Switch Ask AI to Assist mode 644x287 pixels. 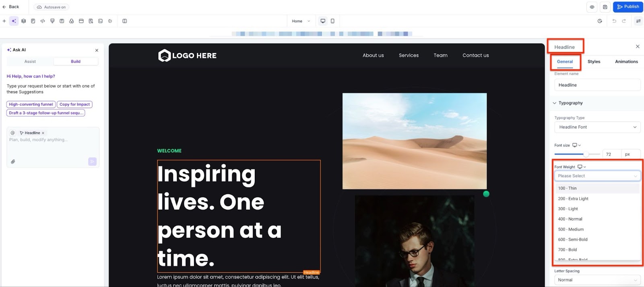pos(30,62)
